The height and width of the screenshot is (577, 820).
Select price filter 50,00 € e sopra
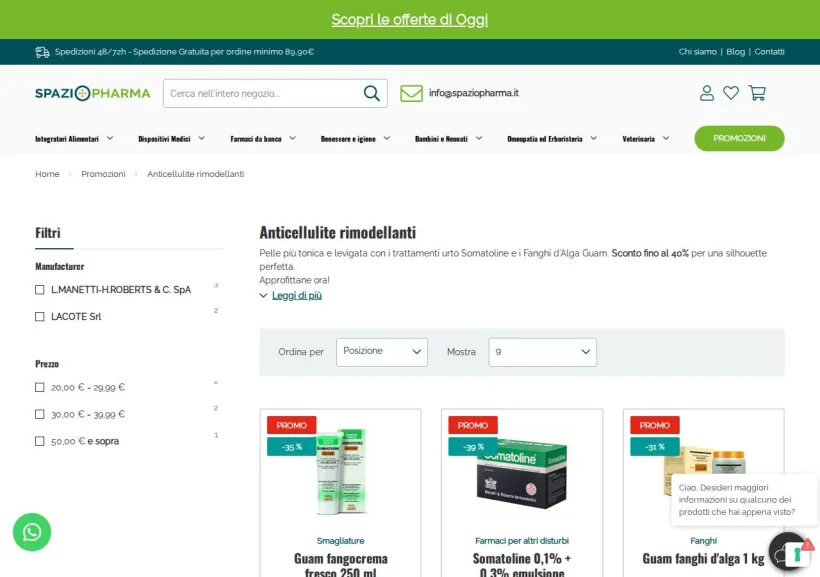[x=40, y=441]
